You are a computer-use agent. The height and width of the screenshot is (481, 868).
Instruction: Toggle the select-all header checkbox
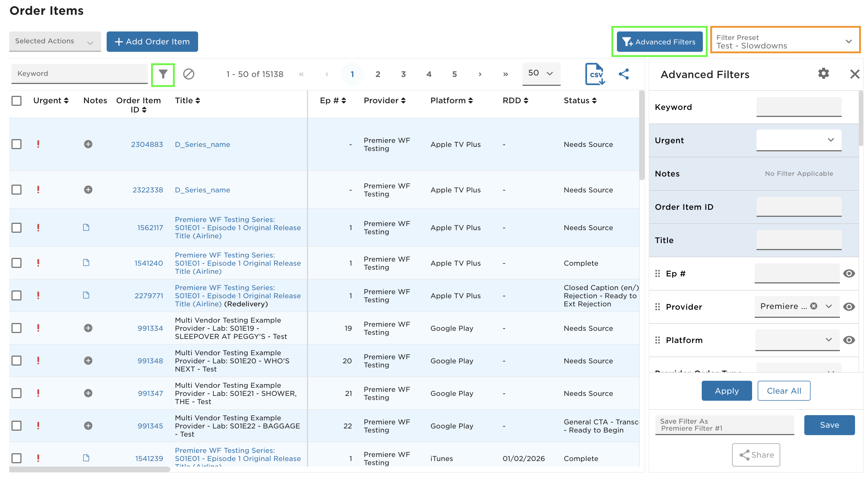point(17,101)
